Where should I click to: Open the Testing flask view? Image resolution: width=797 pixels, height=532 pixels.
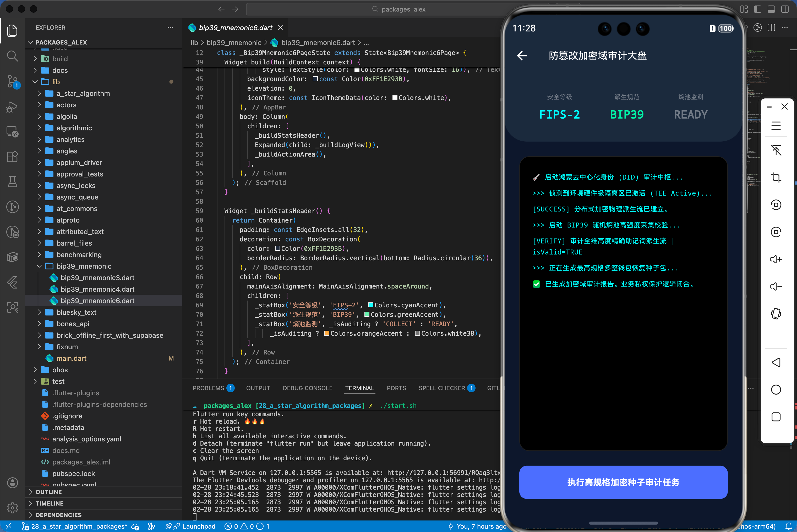(13, 181)
